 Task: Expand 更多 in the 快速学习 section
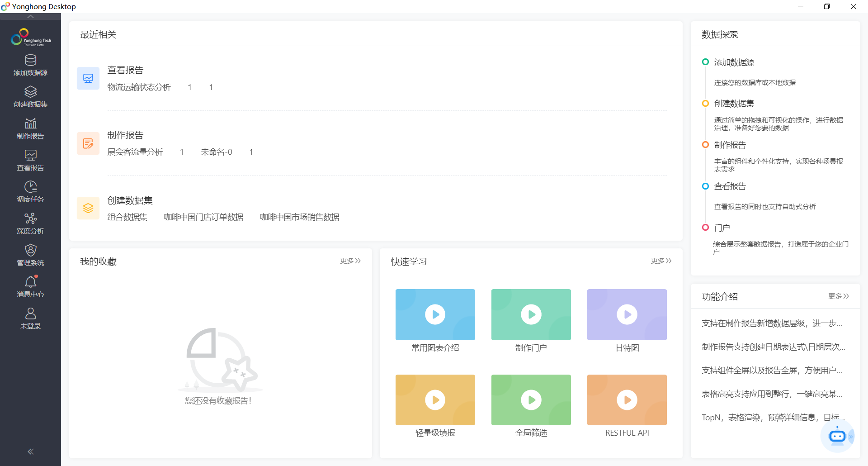click(x=660, y=261)
